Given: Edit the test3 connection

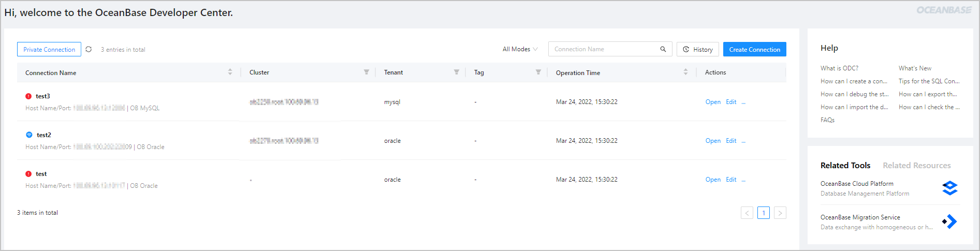Looking at the screenshot, I should click(731, 102).
